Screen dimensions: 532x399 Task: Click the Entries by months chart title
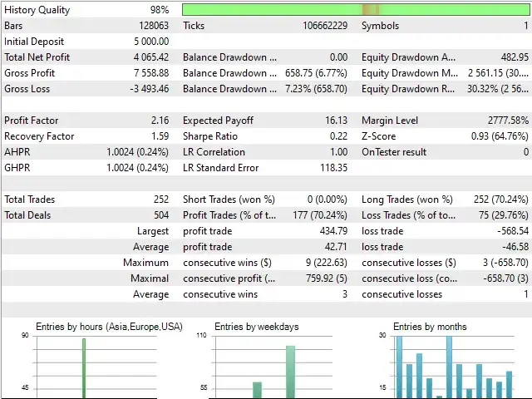tap(430, 327)
